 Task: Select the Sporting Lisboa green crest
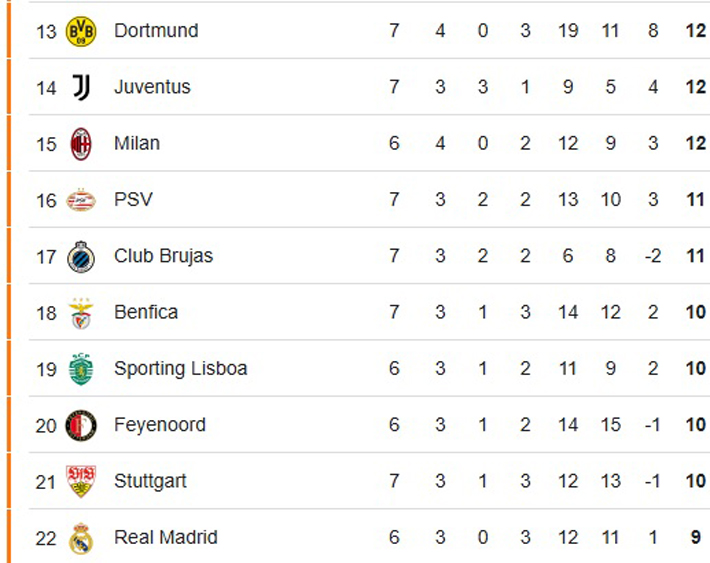click(81, 369)
